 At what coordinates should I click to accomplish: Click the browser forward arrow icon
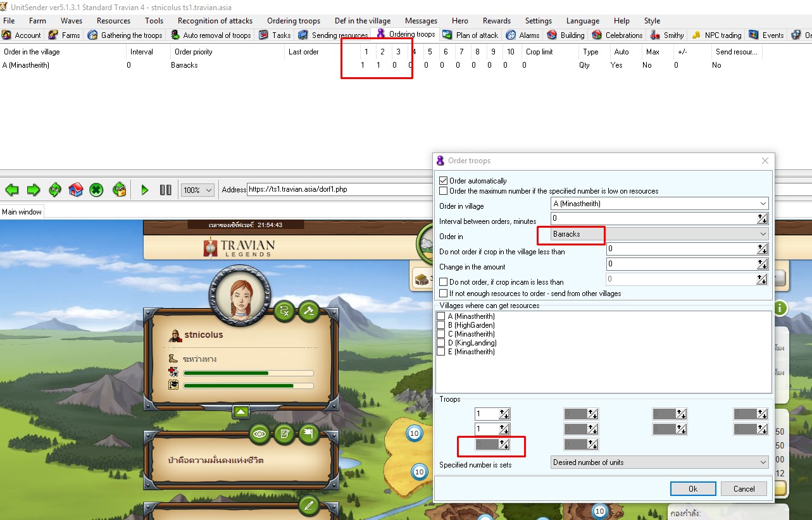click(x=34, y=189)
